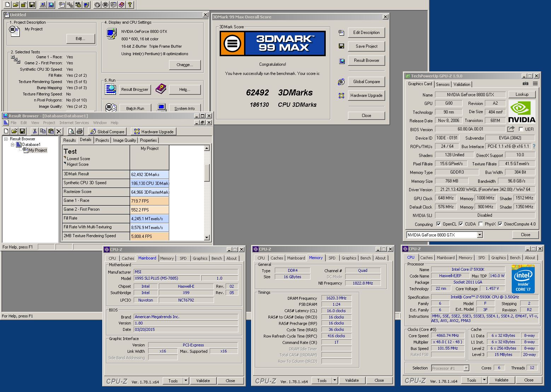Click the Save icon in the Result Browser toolbar

click(x=22, y=131)
